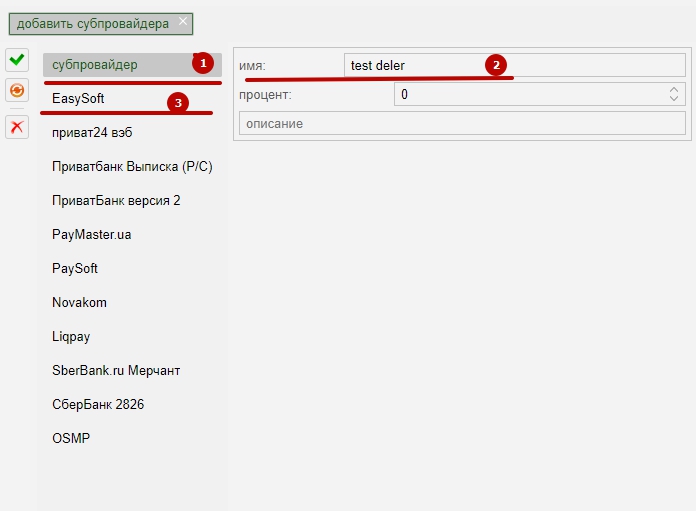Viewport: 696px width, 511px height.
Task: Click the orange refresh icon
Action: (x=17, y=91)
